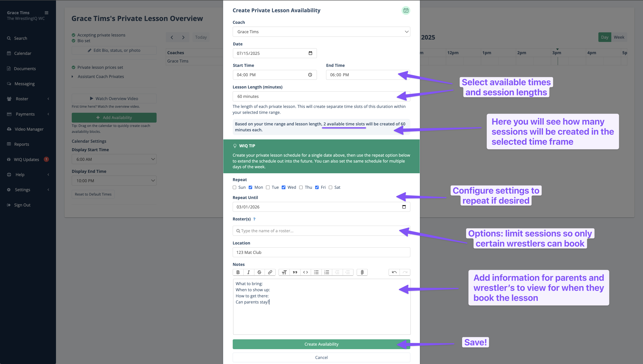Click Reset to Default Times button

click(x=93, y=194)
